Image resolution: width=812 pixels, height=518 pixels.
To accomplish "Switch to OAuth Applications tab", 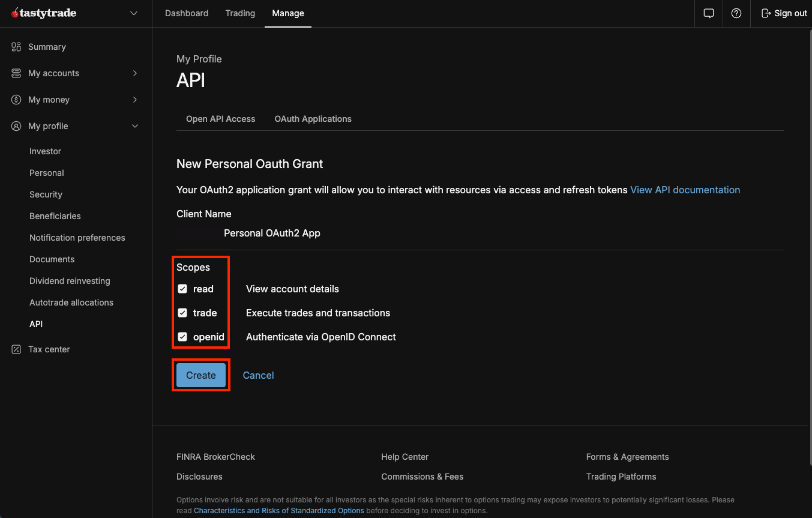I will click(313, 119).
